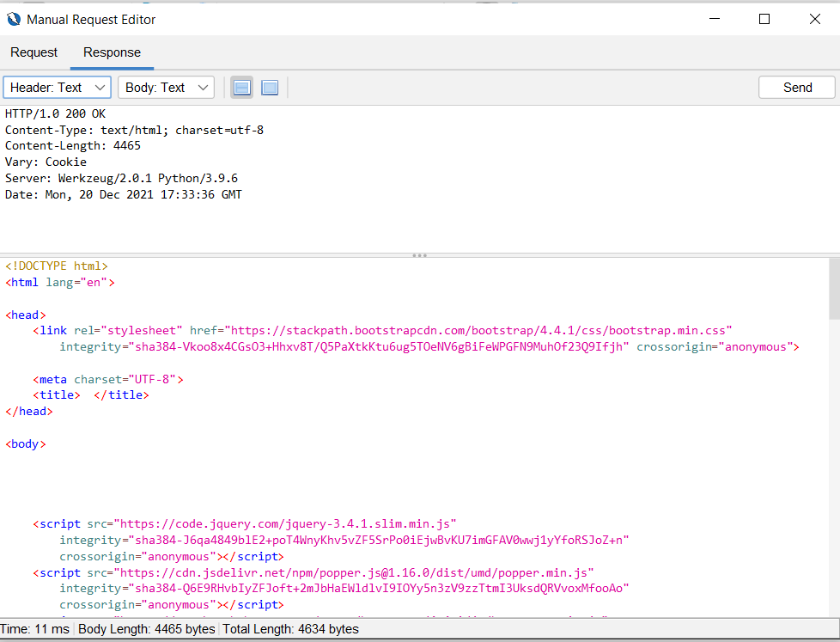Click Total Length indicator in status bar
Image resolution: width=840 pixels, height=642 pixels.
point(292,628)
